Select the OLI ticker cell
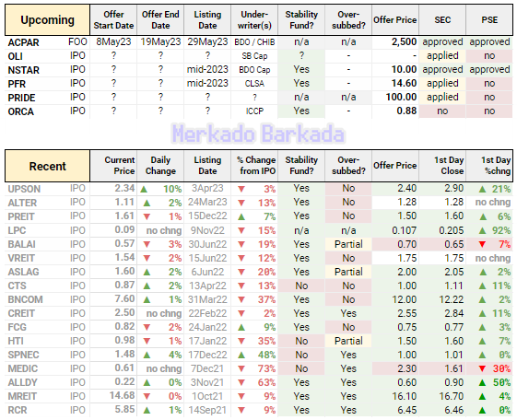517x420 pixels. coord(15,56)
